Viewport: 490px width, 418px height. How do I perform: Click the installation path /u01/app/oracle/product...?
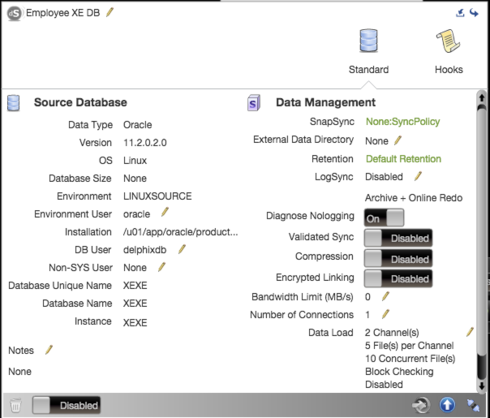181,232
